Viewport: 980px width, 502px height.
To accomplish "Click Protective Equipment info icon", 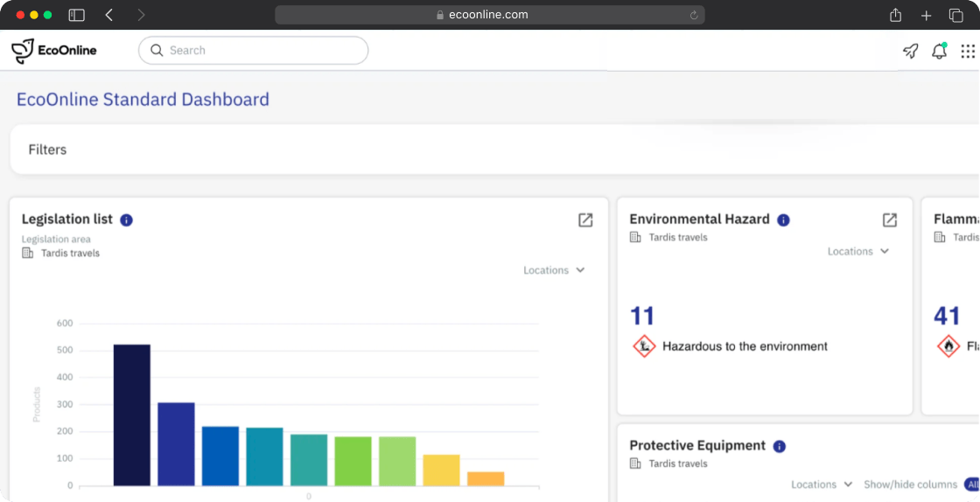I will tap(779, 446).
